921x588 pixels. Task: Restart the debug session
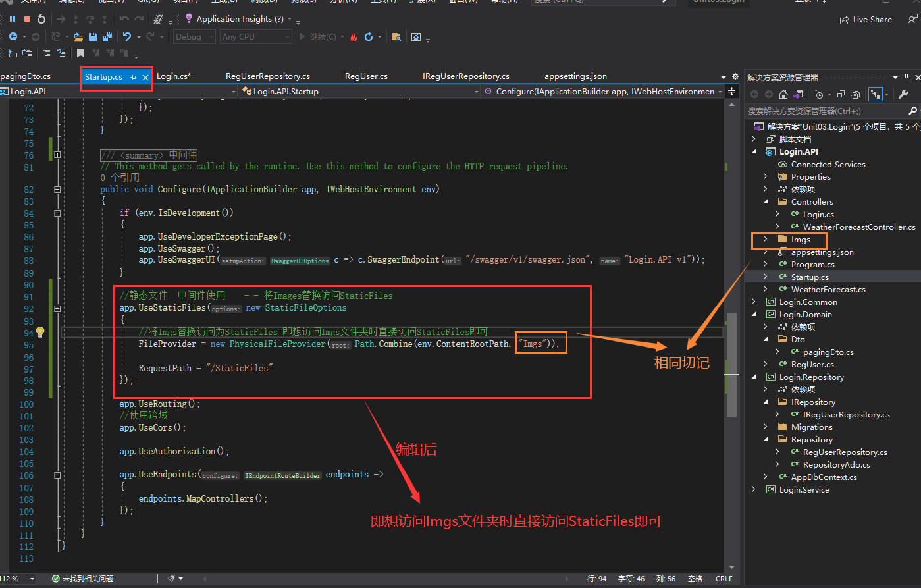point(41,19)
